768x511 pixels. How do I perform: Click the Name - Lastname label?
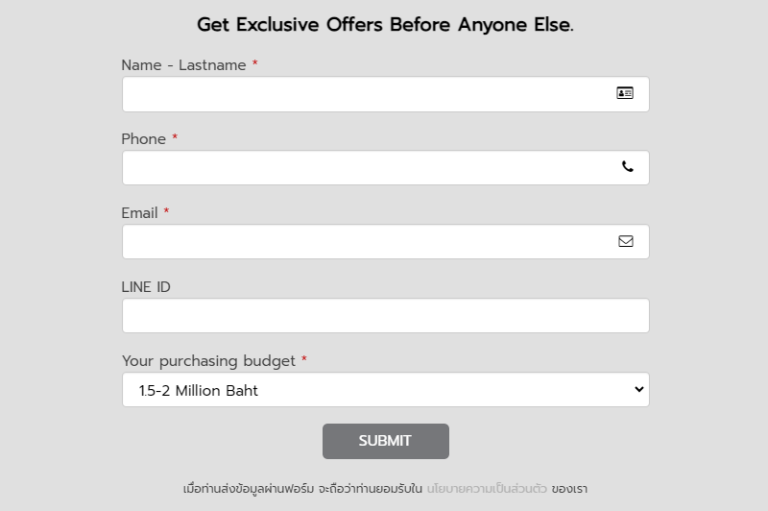pyautogui.click(x=184, y=65)
